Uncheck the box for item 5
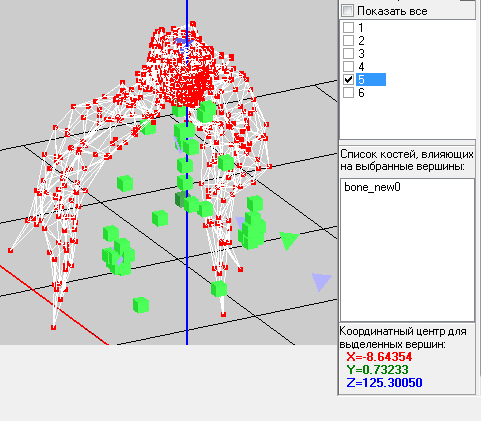Screen dimensions: 481x421 click(348, 79)
